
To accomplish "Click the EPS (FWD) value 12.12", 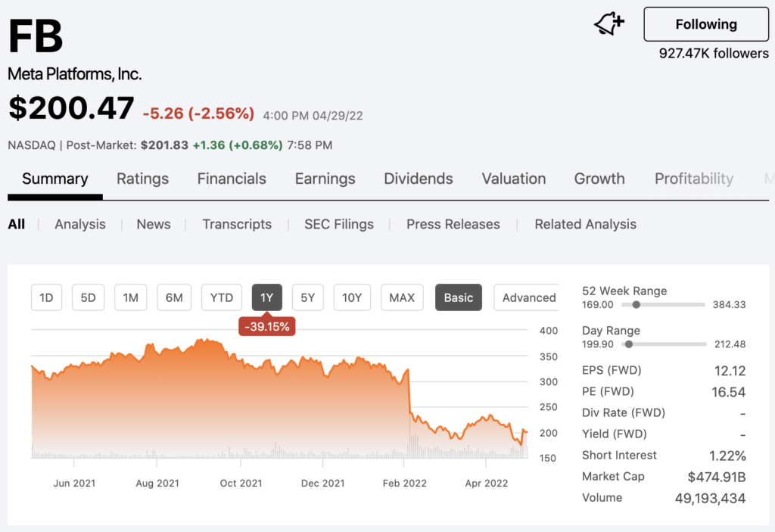I will click(730, 371).
